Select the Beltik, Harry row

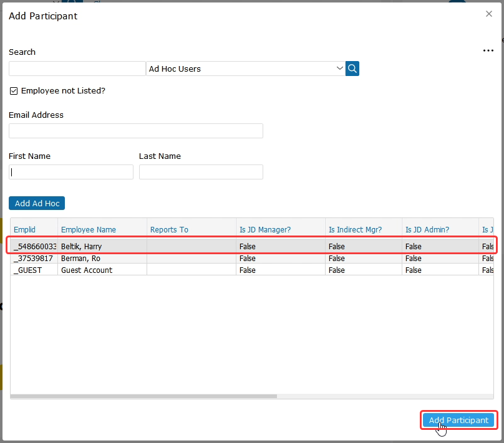pos(81,247)
